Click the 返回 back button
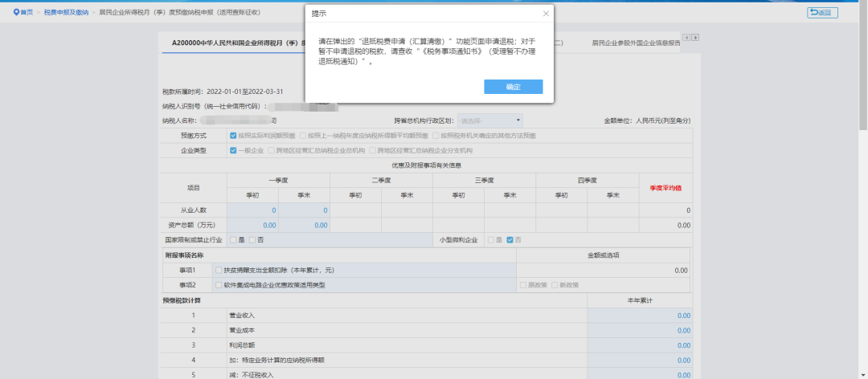 point(822,13)
